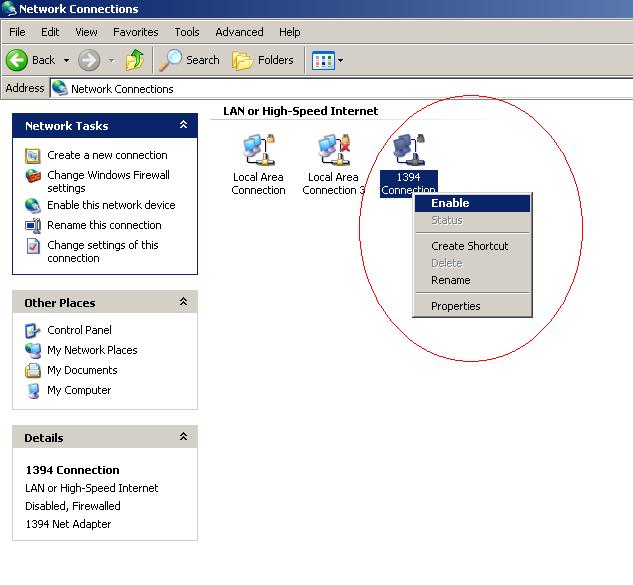Collapse the Details panel
633x585 pixels.
point(183,437)
